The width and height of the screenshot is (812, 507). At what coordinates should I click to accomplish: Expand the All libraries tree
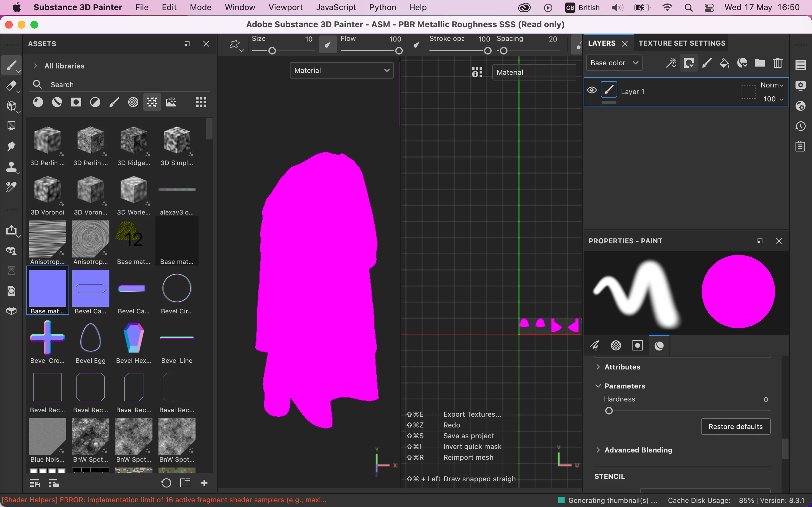click(36, 66)
